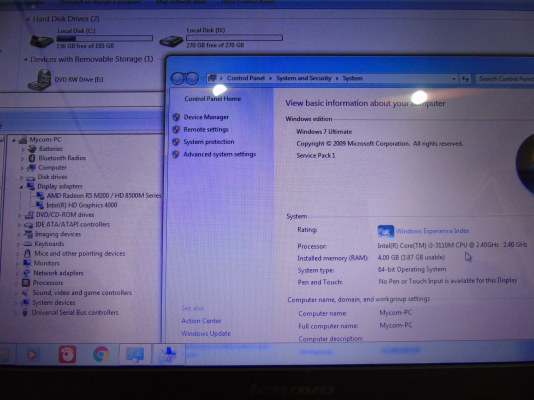Switch to Device Manager taskbar button
The width and height of the screenshot is (534, 400).
(168, 354)
